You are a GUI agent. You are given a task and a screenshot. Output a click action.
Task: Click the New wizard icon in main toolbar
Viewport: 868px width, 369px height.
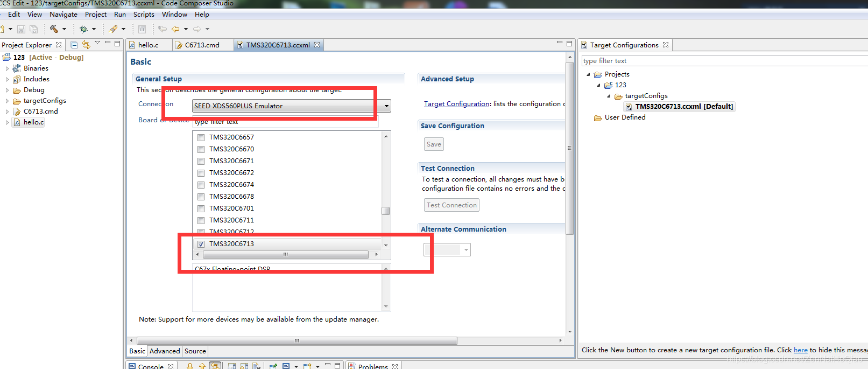coord(3,29)
